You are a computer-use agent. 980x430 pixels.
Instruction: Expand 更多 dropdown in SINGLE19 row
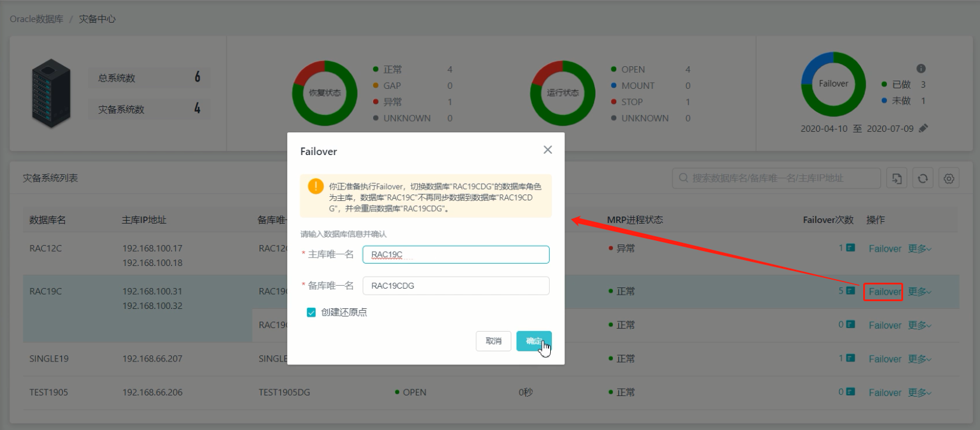[919, 359]
